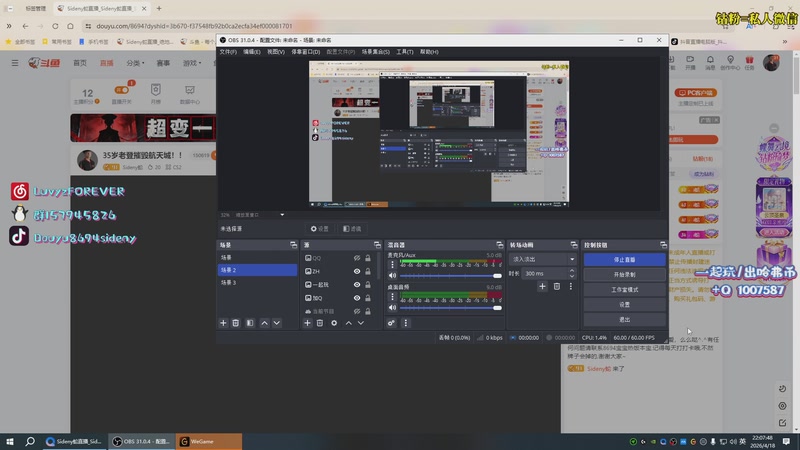This screenshot has height=450, width=800.
Task: Open the fade transition type dropdown
Action: [x=542, y=259]
